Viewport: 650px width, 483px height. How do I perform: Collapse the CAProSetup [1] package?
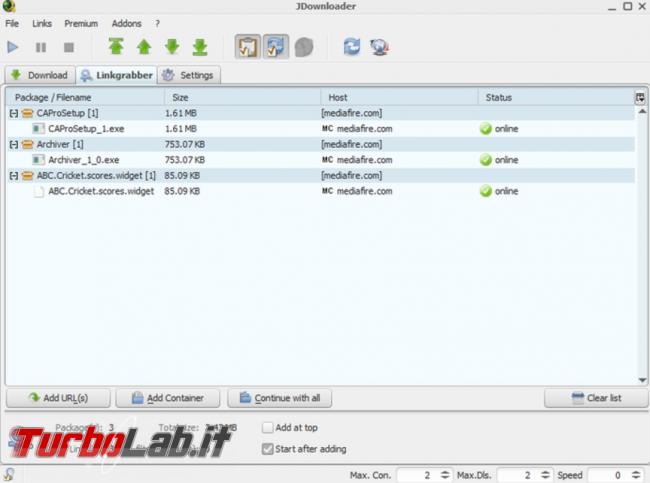[x=14, y=113]
